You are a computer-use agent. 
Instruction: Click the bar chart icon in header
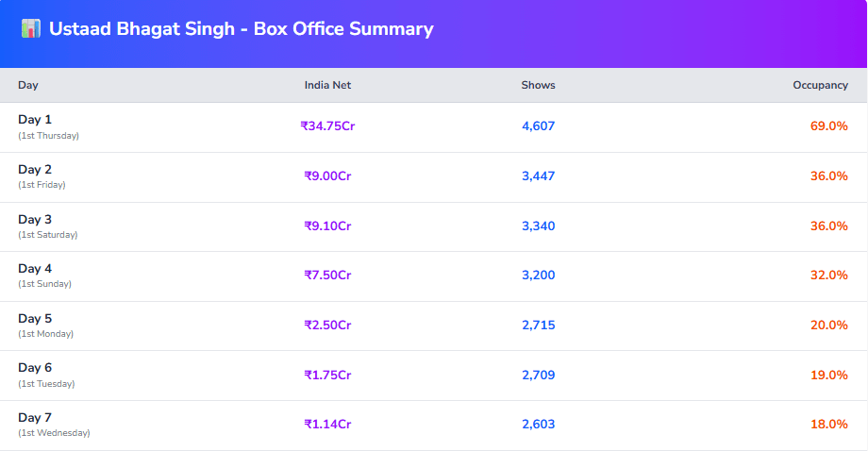[x=31, y=29]
